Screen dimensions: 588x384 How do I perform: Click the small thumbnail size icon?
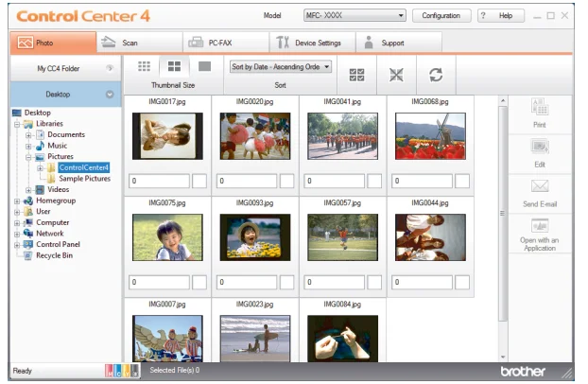[145, 66]
